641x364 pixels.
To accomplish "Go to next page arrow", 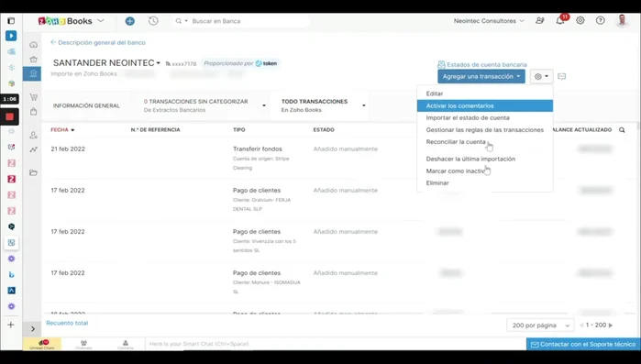I will click(x=611, y=325).
